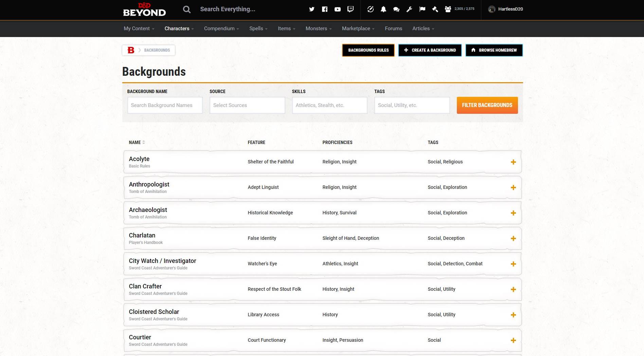Click the flag reports icon
The width and height of the screenshot is (644, 356).
coord(422,9)
